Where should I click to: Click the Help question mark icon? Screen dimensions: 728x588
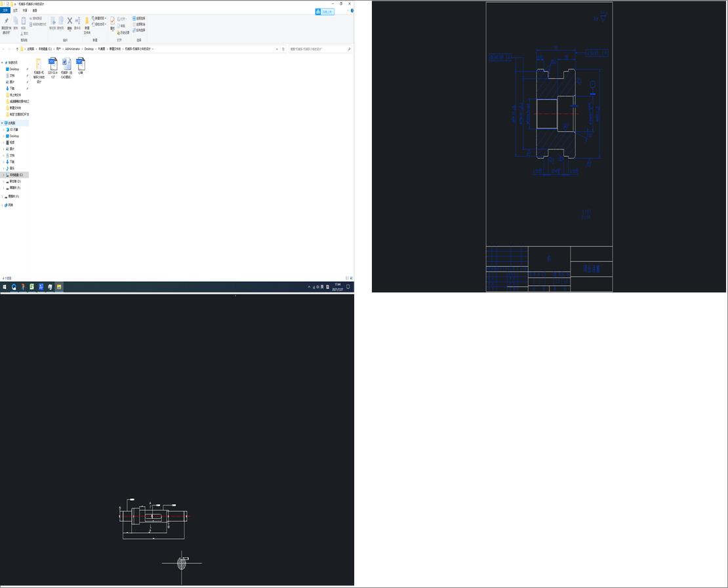pos(352,10)
